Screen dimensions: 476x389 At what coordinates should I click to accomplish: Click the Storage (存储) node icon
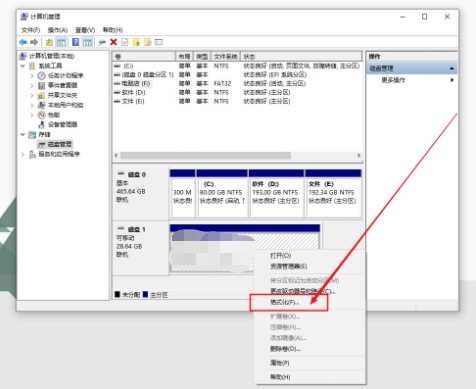[32, 134]
